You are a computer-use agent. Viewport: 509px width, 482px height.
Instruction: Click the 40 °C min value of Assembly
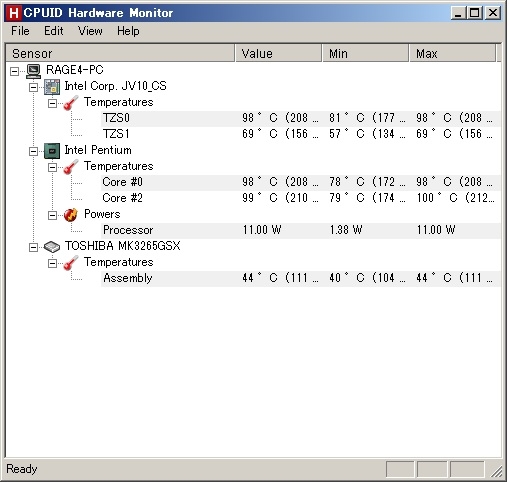[x=367, y=278]
